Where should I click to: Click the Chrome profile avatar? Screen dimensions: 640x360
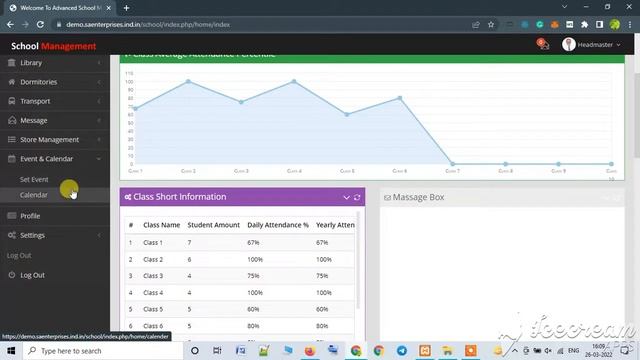click(615, 25)
